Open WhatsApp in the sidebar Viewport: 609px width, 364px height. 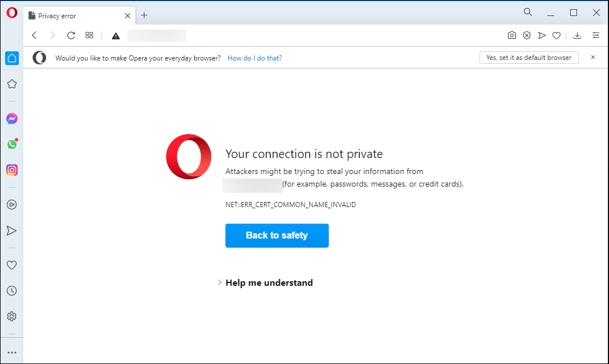coord(12,144)
